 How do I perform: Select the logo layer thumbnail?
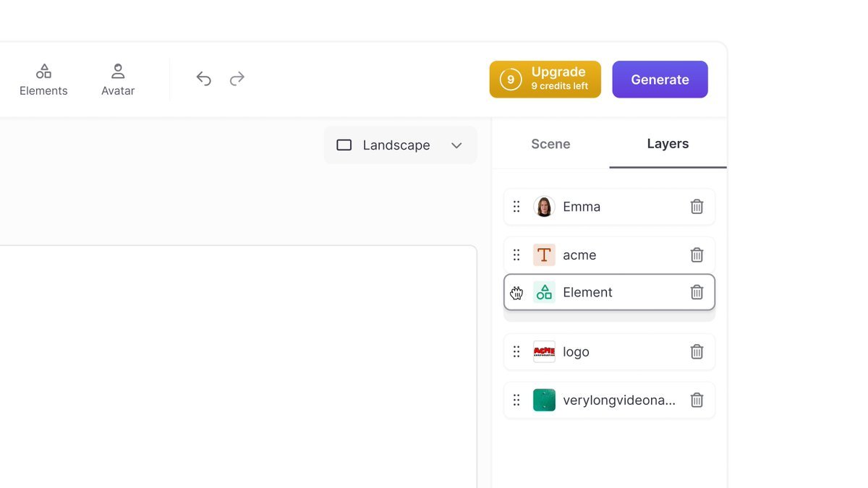(x=544, y=352)
